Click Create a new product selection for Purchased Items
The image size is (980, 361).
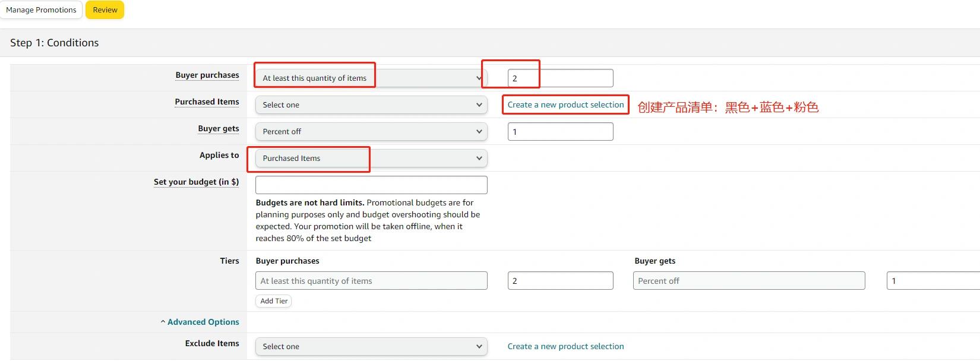tap(565, 104)
